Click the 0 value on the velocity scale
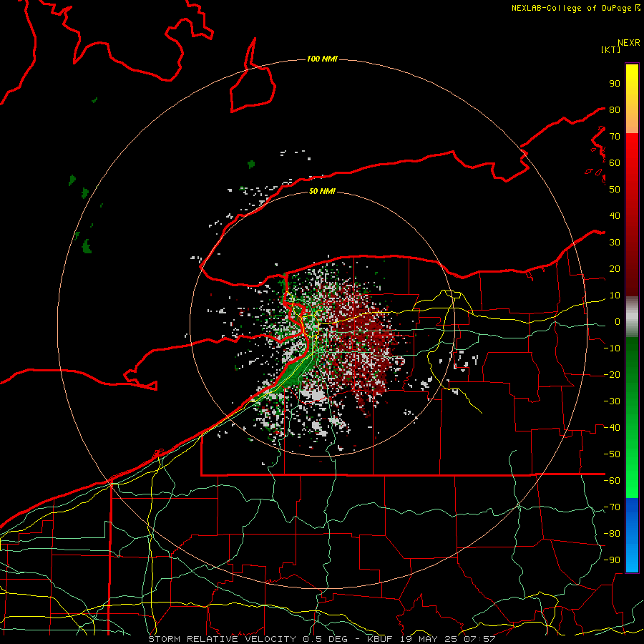This screenshot has height=644, width=644. [618, 322]
